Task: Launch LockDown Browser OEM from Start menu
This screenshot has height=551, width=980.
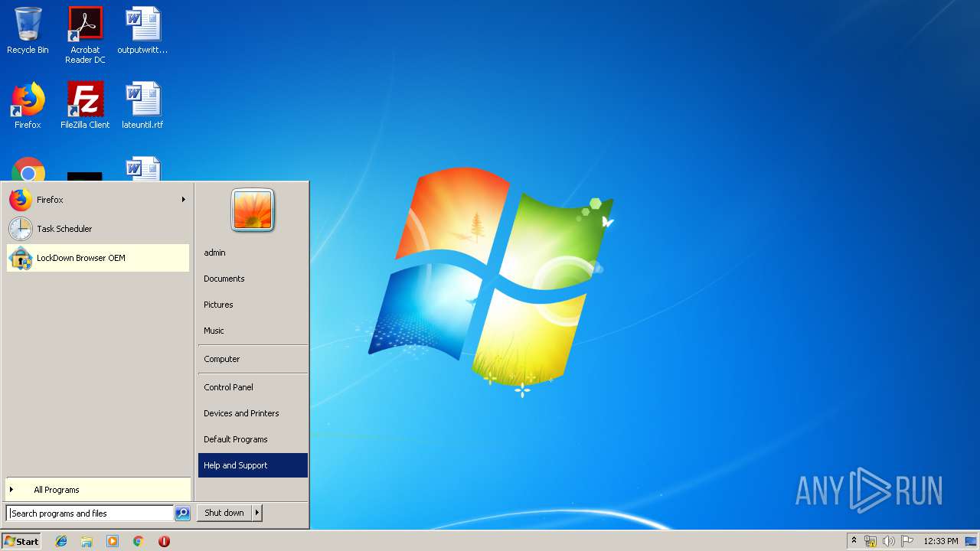Action: tap(97, 258)
